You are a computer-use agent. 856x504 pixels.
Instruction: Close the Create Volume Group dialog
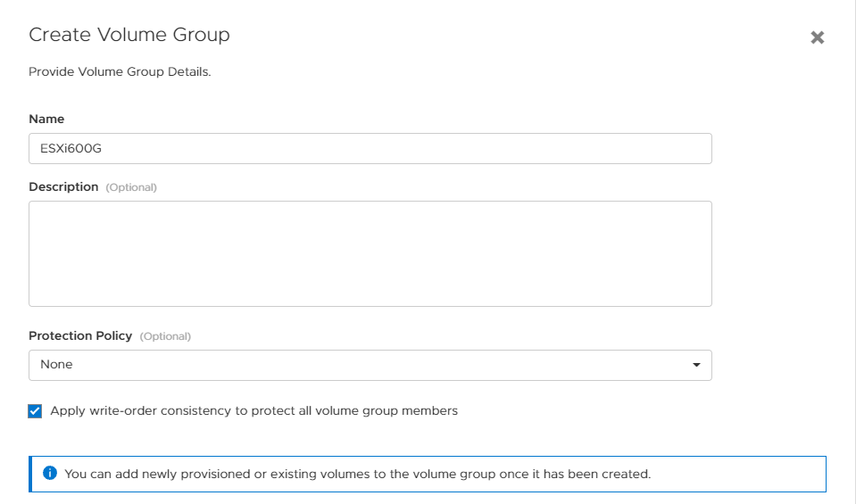[817, 37]
